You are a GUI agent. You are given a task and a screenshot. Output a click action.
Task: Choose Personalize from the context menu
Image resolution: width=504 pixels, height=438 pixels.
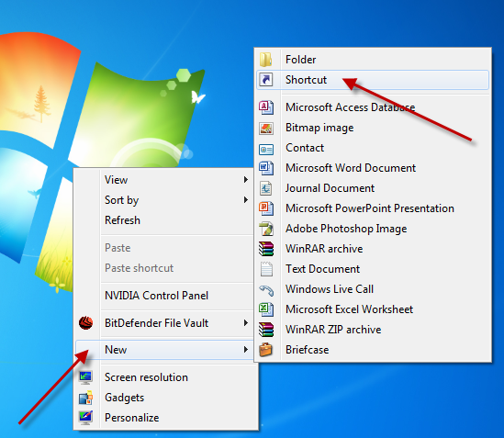pos(165,418)
